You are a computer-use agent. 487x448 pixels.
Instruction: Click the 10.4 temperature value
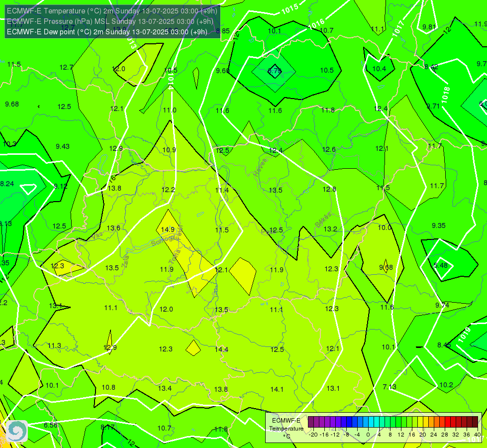click(379, 69)
